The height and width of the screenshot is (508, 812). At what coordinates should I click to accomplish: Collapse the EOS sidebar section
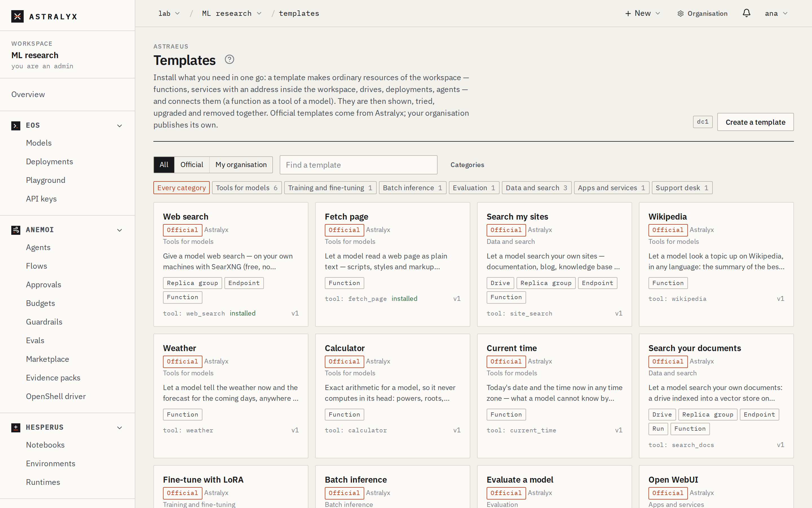pyautogui.click(x=120, y=126)
